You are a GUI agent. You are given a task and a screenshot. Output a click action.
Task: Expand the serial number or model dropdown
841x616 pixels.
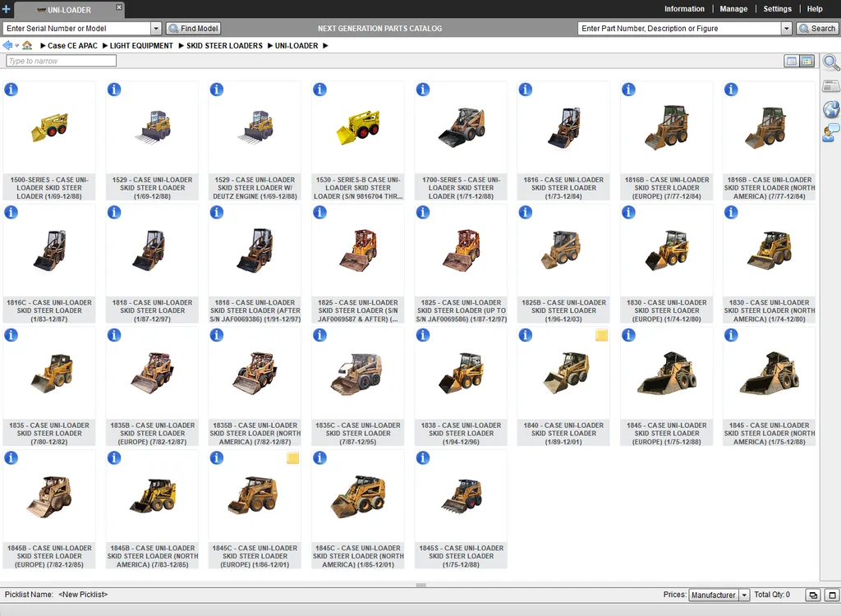[x=156, y=29]
